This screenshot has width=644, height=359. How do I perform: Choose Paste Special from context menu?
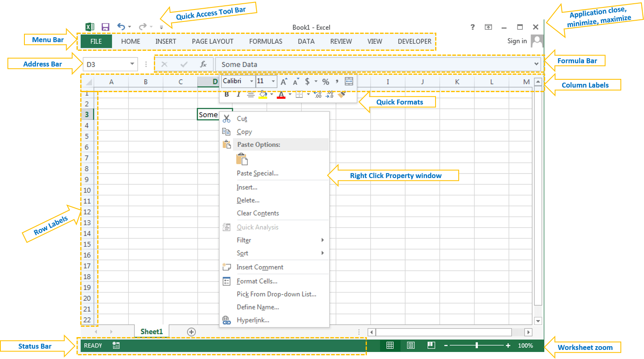click(257, 173)
